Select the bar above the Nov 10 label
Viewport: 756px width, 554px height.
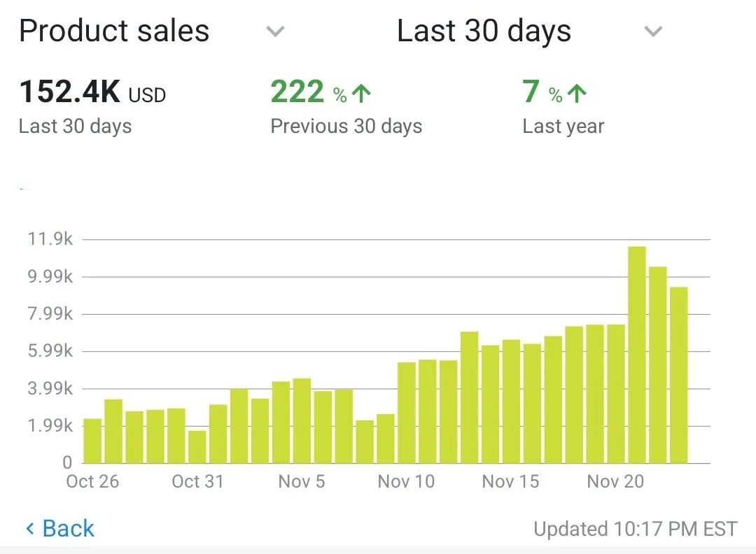pyautogui.click(x=407, y=413)
